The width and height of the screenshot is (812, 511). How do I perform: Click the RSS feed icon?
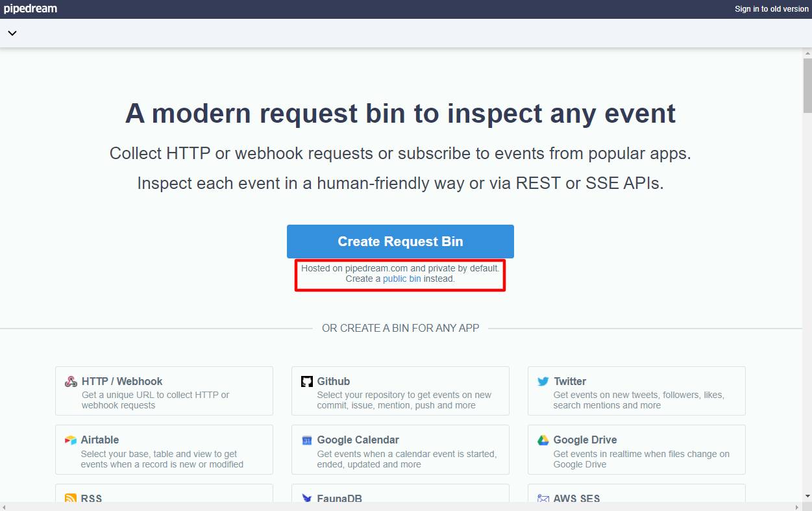click(x=71, y=499)
